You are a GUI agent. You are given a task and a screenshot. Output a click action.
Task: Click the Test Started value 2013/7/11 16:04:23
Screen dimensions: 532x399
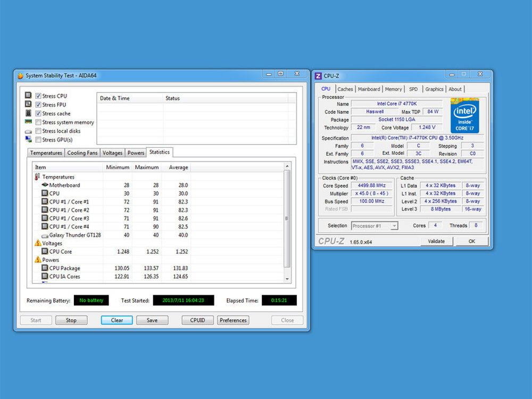click(183, 300)
